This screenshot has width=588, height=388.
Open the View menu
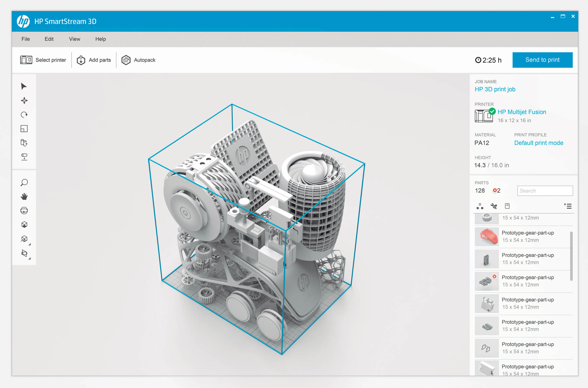tap(75, 39)
